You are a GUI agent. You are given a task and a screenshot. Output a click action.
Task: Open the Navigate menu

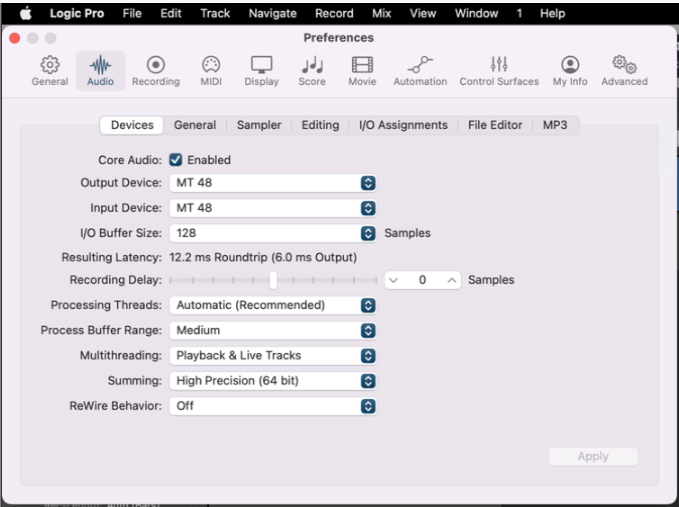[x=273, y=13]
